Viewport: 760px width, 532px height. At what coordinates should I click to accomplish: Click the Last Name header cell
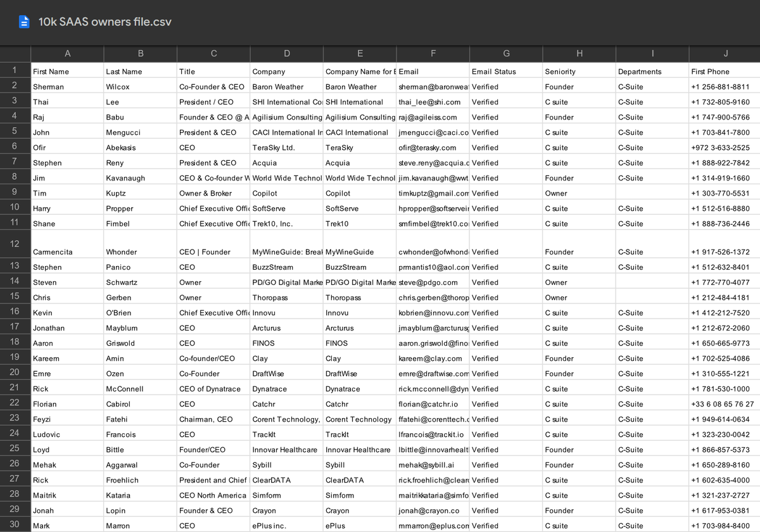tap(141, 71)
